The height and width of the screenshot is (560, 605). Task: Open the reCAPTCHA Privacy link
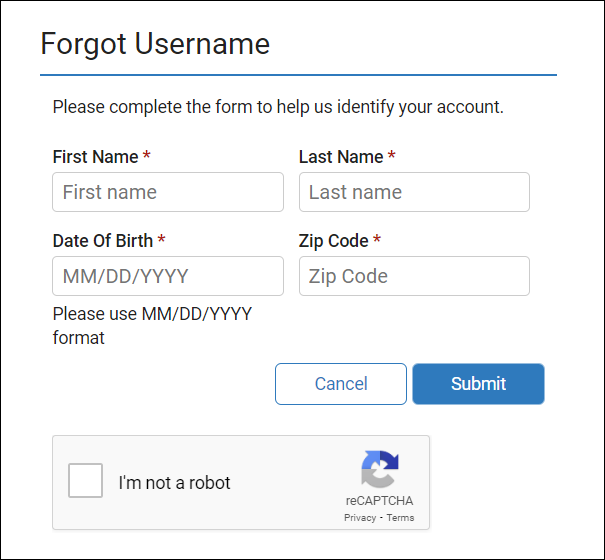tap(359, 518)
